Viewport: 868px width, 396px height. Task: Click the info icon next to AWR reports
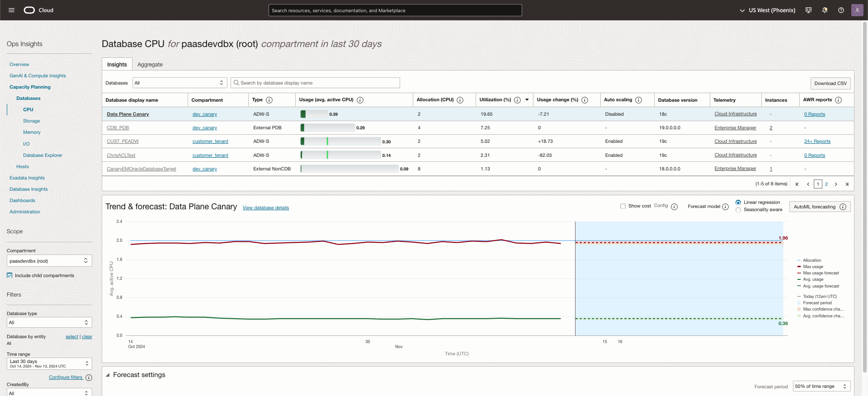point(838,100)
